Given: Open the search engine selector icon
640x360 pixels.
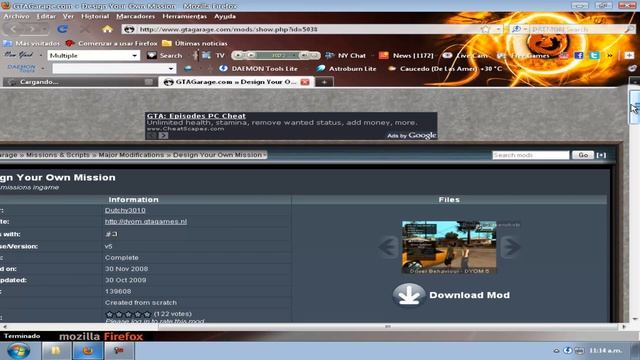Looking at the screenshot, I should point(519,29).
